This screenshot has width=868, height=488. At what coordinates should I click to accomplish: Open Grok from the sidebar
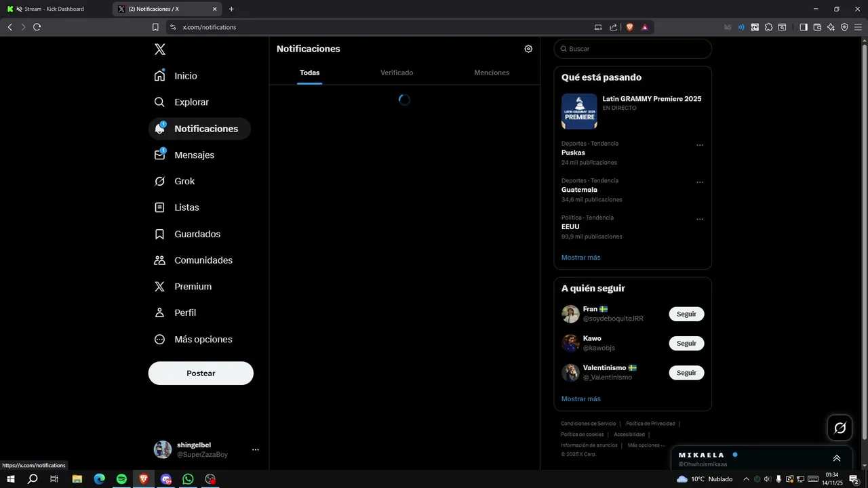coord(175,182)
